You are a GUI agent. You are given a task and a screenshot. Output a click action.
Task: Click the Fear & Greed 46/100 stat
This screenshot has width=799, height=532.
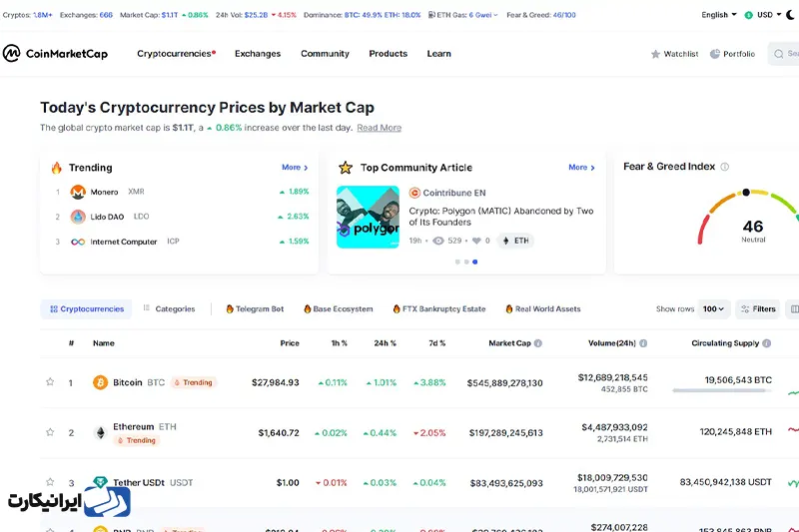[541, 15]
